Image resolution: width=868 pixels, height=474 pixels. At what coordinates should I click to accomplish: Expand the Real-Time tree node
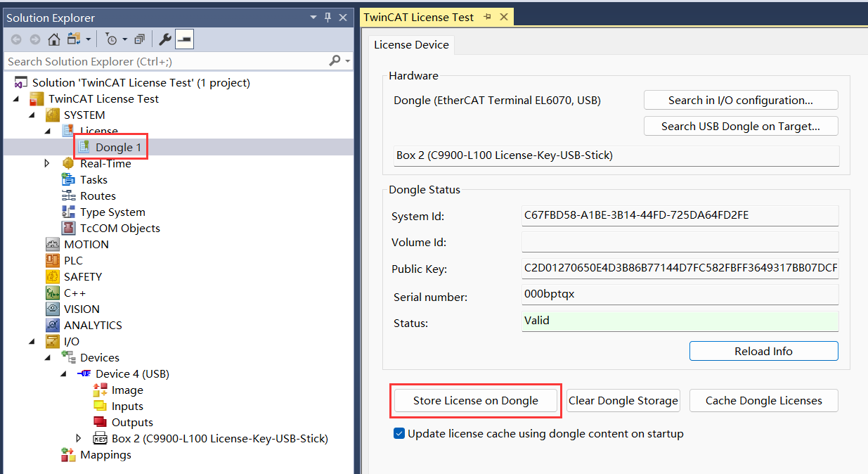click(x=48, y=163)
